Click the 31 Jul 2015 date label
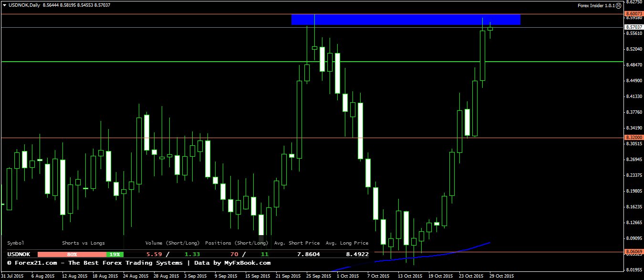644x280 pixels. click(13, 276)
